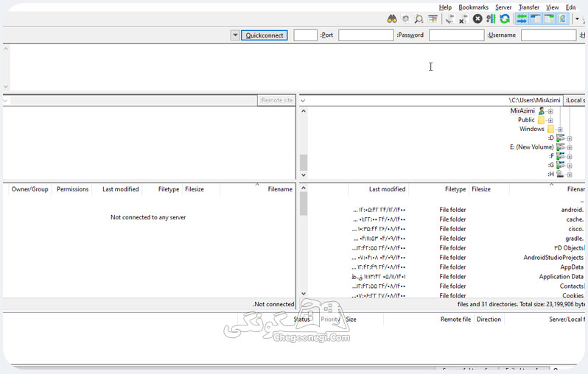Open the Transfer menu
The image size is (588, 374).
click(529, 7)
